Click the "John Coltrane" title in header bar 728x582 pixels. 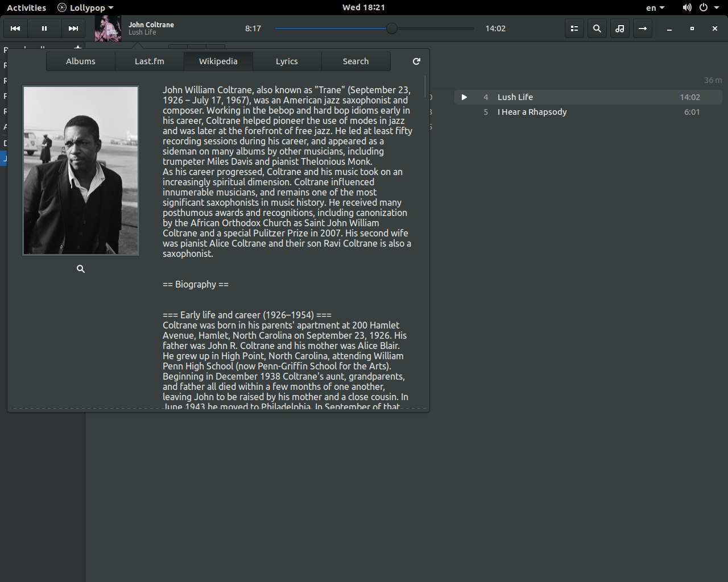pyautogui.click(x=151, y=24)
